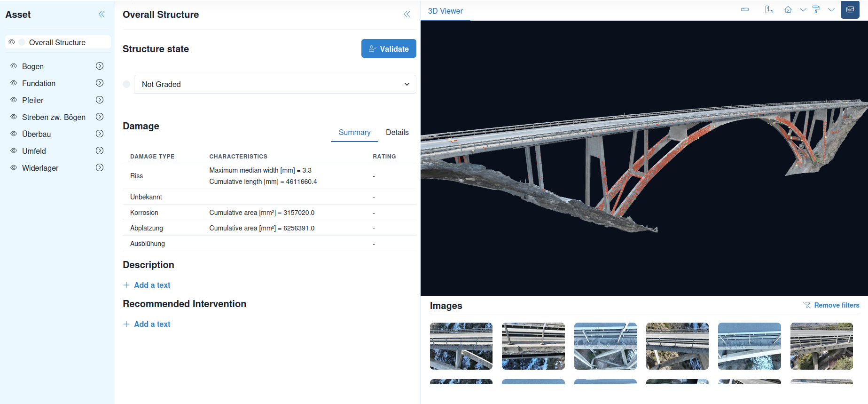Toggle visibility of Overall Structure
This screenshot has width=868, height=404.
pyautogui.click(x=12, y=42)
